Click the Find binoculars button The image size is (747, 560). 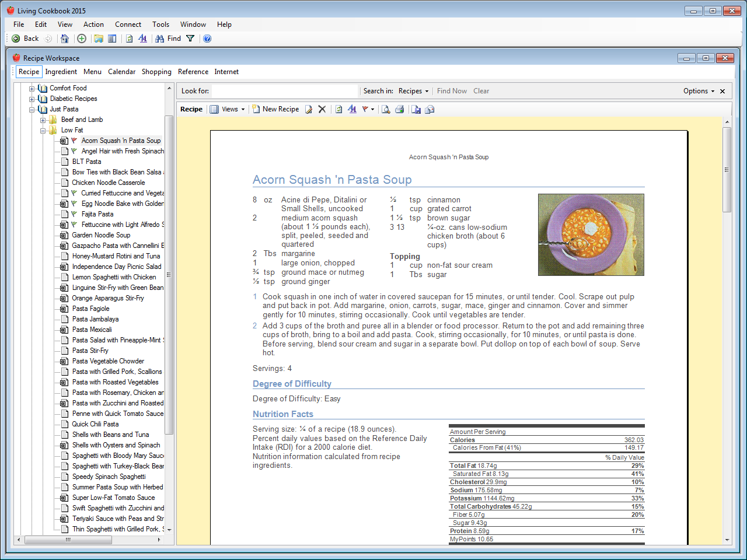pos(168,38)
